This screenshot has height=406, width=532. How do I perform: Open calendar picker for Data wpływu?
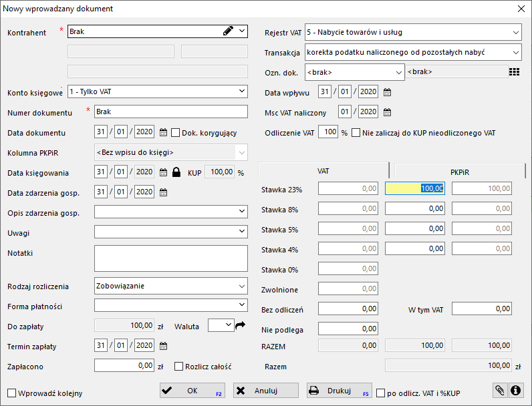(x=387, y=92)
